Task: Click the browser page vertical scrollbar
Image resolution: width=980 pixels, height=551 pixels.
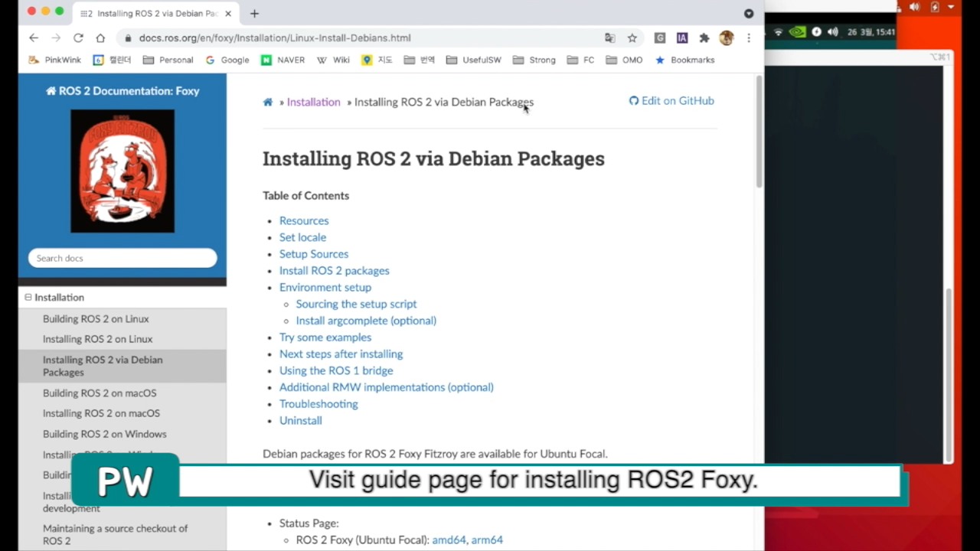Action: pos(759,132)
